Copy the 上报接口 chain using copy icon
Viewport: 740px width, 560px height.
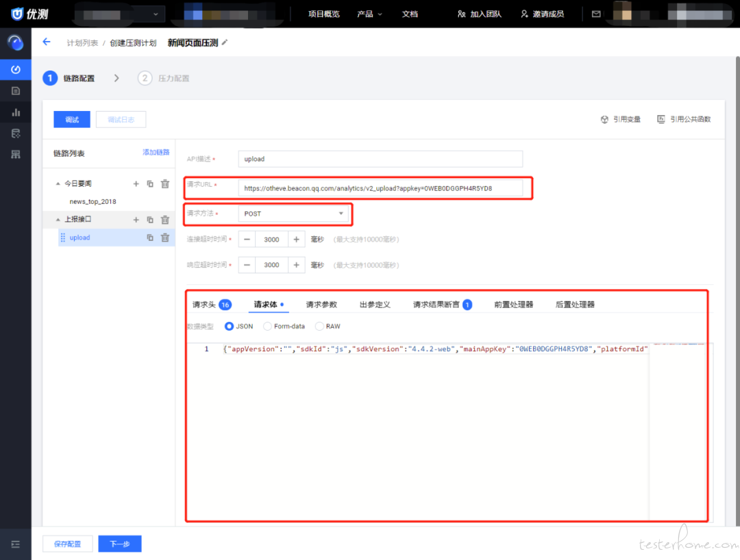pyautogui.click(x=150, y=220)
